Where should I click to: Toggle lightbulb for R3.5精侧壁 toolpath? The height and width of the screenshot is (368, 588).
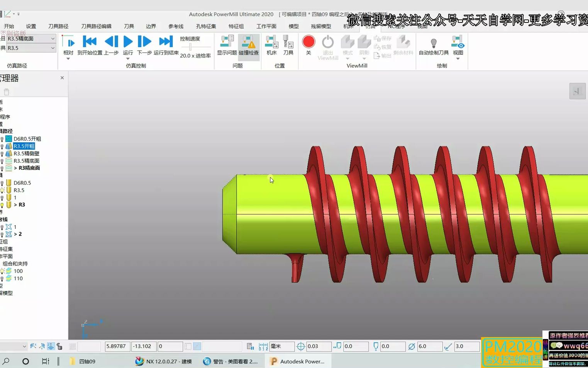[2, 154]
